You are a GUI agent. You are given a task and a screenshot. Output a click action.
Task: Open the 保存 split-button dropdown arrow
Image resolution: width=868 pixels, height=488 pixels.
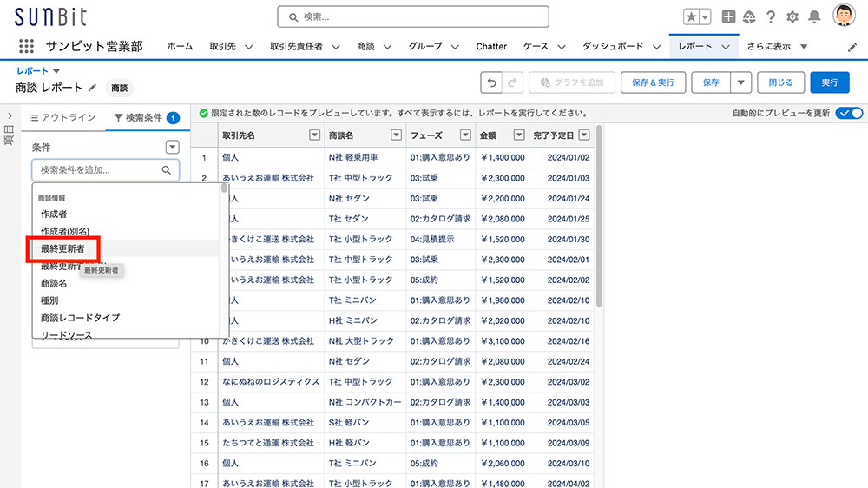pyautogui.click(x=740, y=82)
